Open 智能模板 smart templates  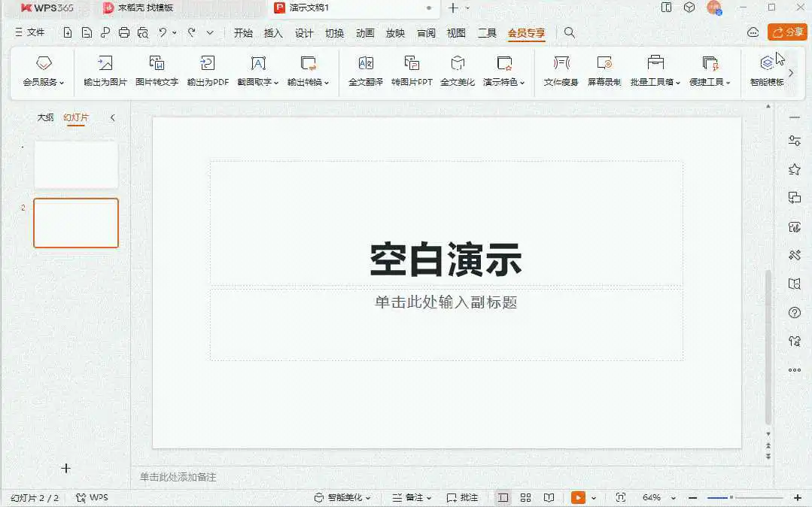(767, 71)
